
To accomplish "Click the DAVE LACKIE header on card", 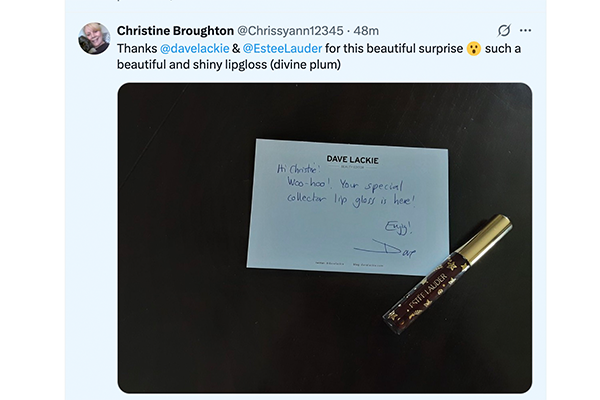I will pos(355,158).
